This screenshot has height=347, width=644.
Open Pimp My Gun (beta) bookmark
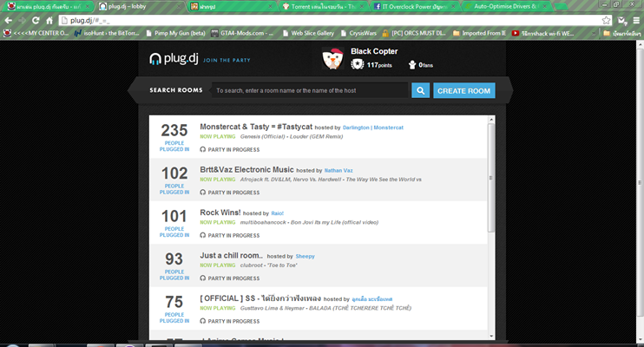click(175, 33)
